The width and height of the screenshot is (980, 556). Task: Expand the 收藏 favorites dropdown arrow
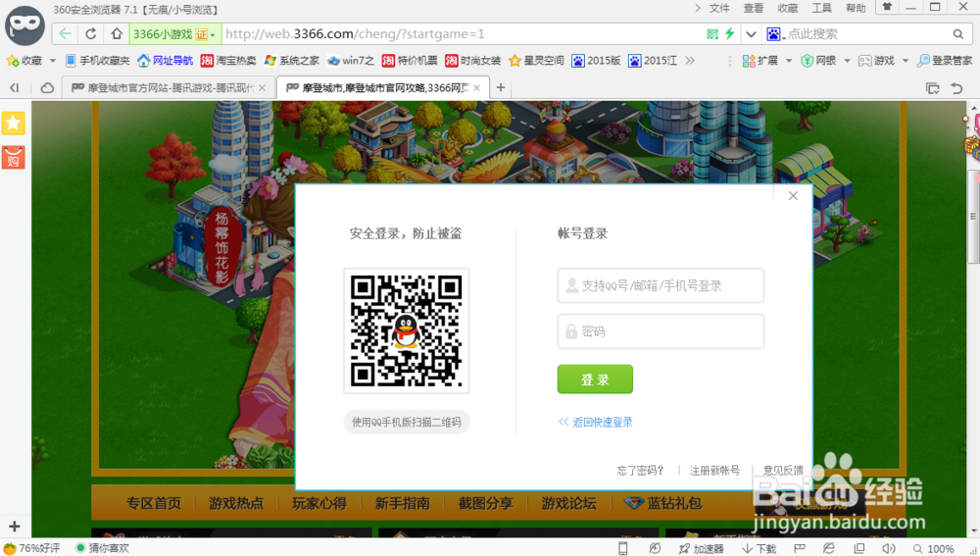point(53,61)
